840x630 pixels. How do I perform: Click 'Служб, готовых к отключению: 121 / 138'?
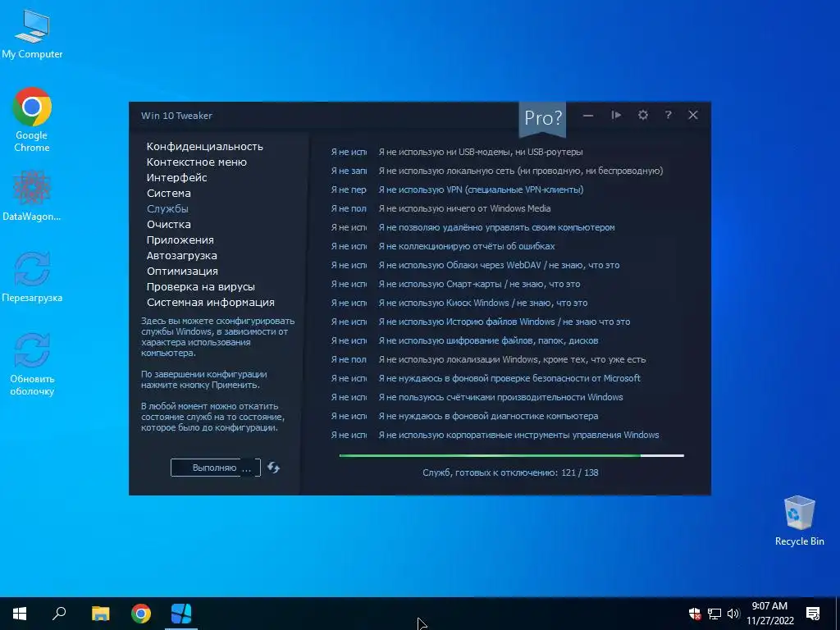[510, 472]
